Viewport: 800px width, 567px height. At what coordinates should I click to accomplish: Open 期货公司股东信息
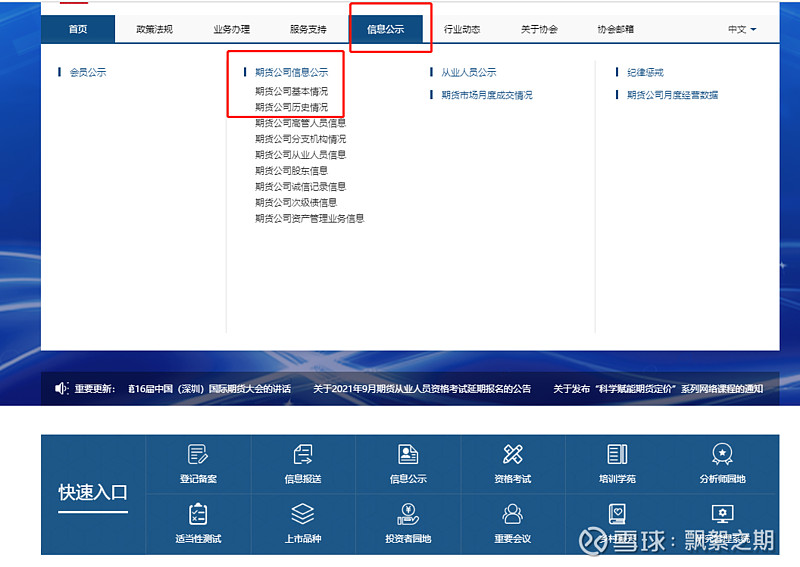coord(291,170)
